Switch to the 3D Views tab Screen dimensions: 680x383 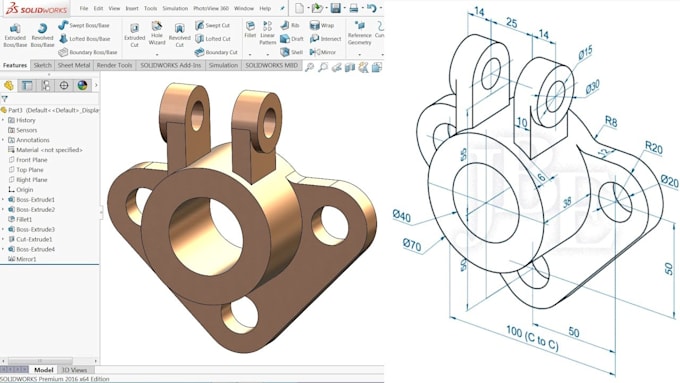[x=74, y=370]
